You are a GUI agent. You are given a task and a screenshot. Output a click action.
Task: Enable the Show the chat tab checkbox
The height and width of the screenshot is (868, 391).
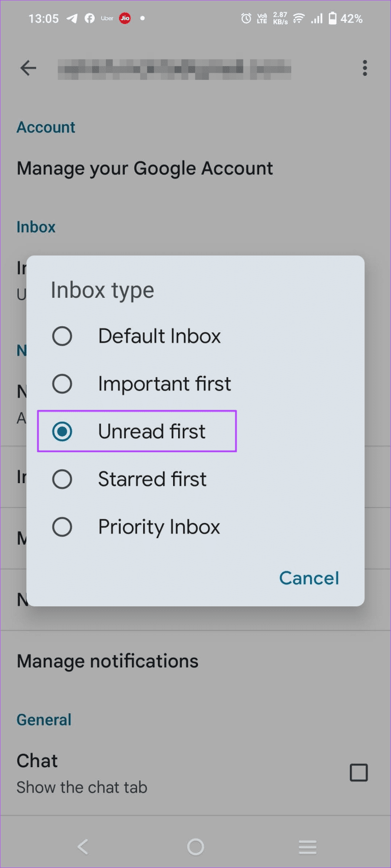(358, 772)
